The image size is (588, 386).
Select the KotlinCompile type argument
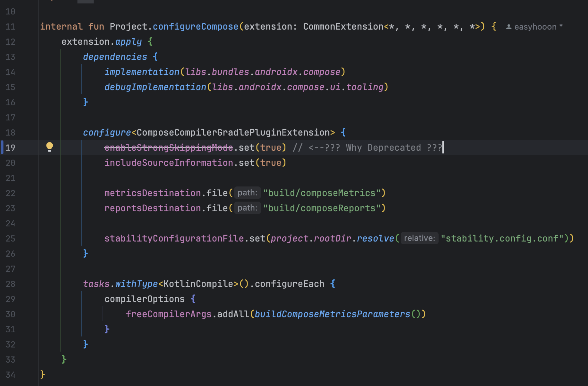tap(198, 284)
